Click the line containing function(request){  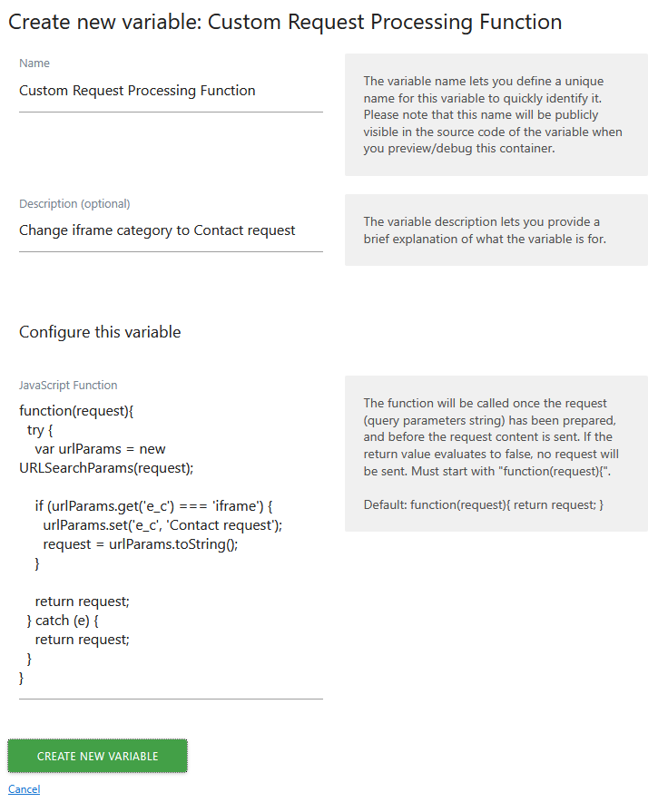(x=77, y=410)
